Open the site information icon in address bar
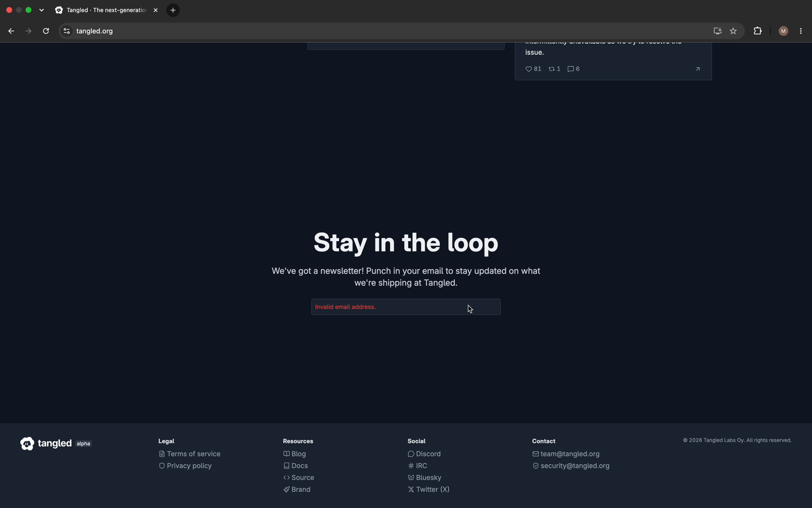 point(66,31)
